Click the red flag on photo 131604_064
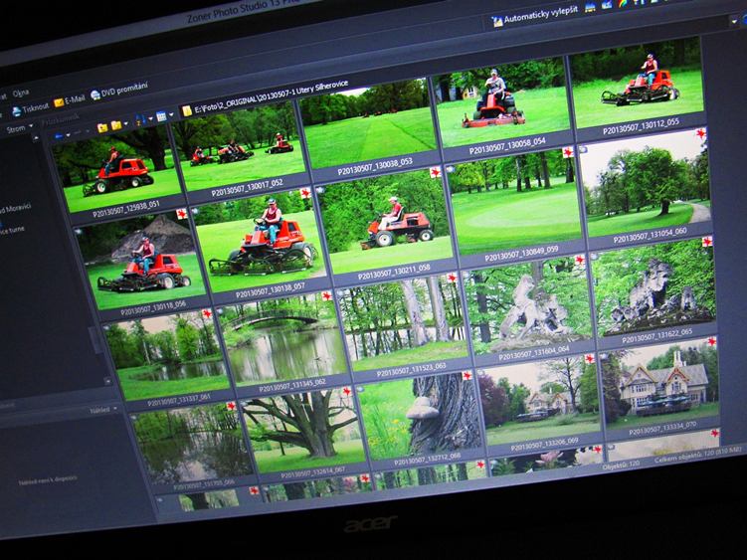The height and width of the screenshot is (560, 747). pyautogui.click(x=579, y=260)
